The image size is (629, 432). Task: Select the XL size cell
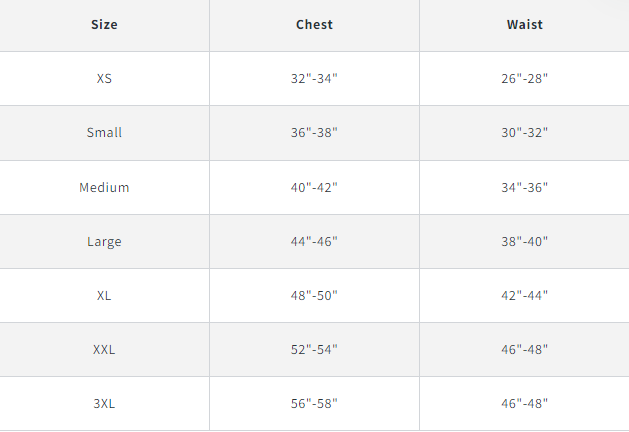tap(104, 295)
